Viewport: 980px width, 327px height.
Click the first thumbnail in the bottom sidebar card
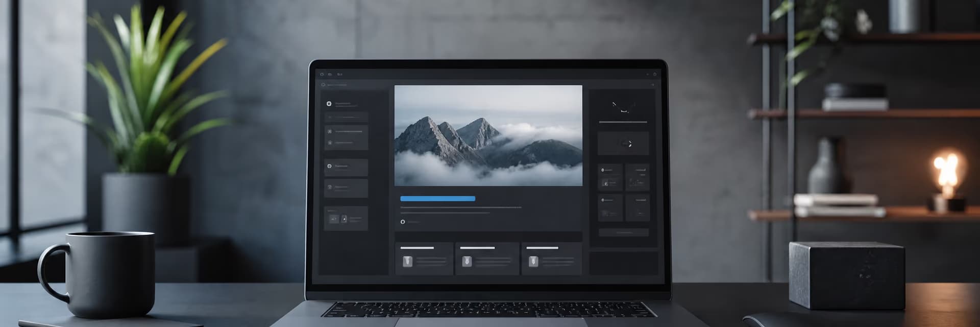point(333,219)
